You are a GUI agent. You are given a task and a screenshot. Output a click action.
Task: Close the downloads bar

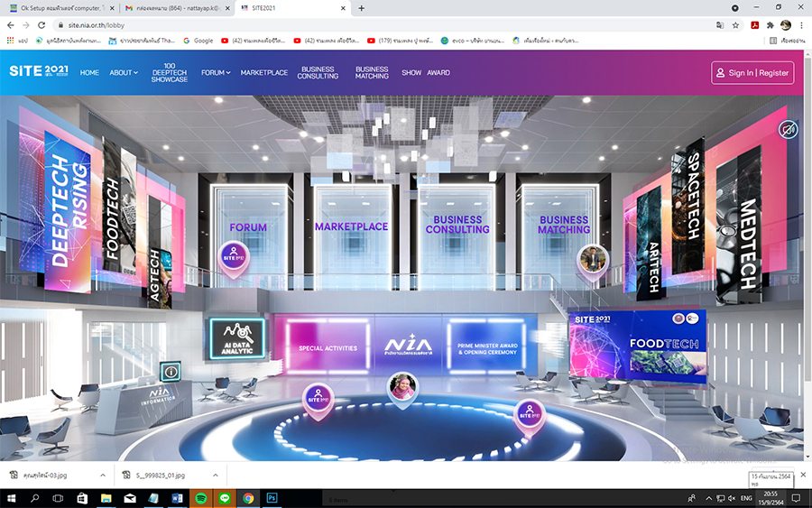point(803,475)
